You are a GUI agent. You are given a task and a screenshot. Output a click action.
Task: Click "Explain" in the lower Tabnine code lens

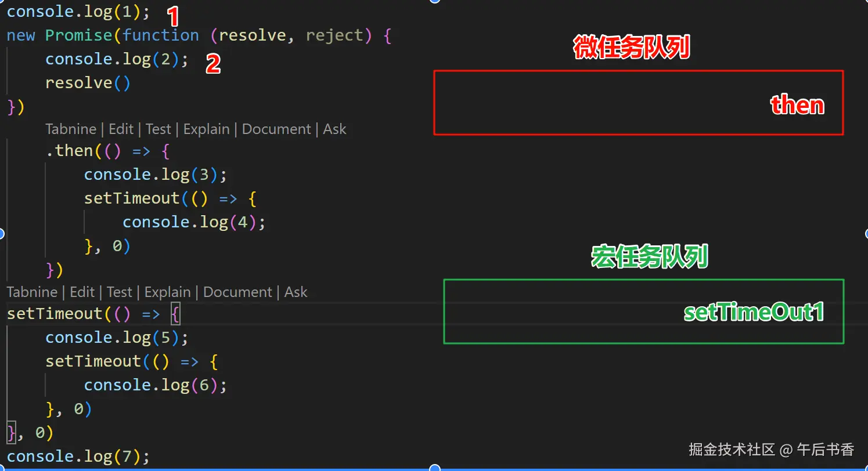(167, 292)
